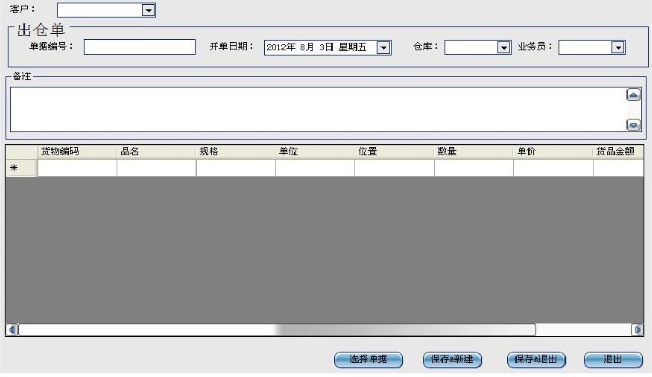Click the horizontal scrollbar thumb

tap(277, 330)
